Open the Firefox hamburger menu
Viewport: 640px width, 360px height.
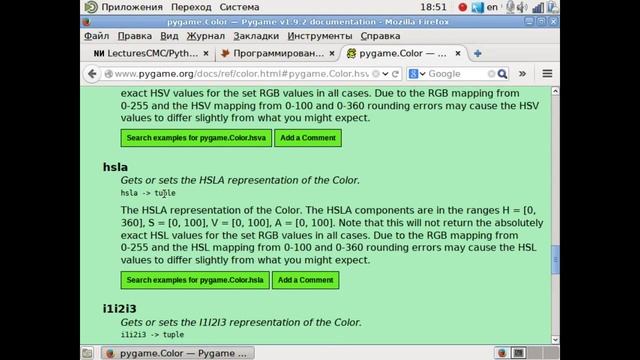coord(547,74)
